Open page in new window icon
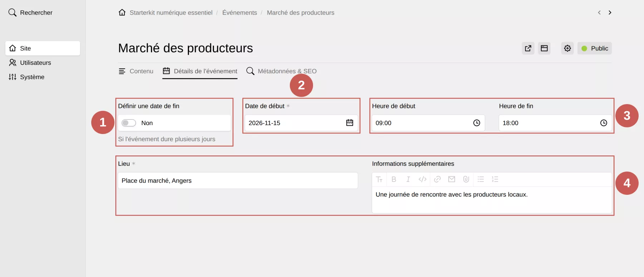Screen dimensions: 644x277 (x=528, y=48)
